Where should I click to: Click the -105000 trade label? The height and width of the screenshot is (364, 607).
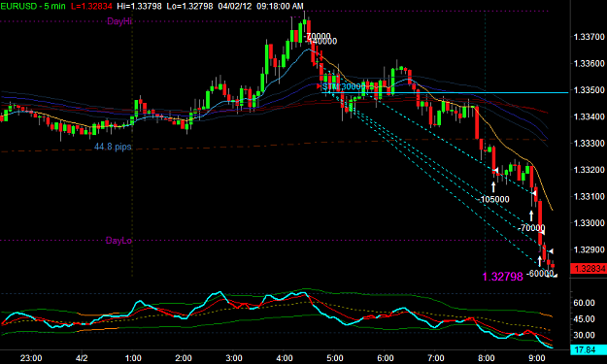(494, 199)
